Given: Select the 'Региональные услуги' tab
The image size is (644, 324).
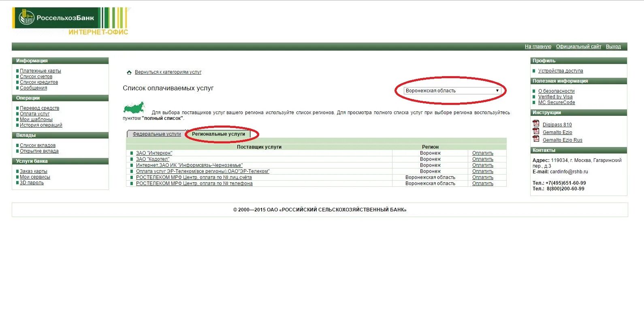Looking at the screenshot, I should pyautogui.click(x=218, y=134).
